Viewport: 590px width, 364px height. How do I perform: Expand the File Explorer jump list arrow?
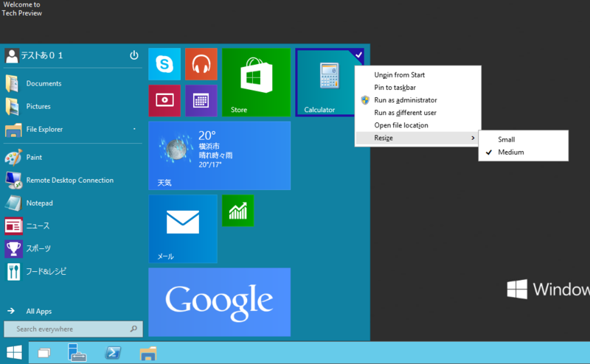[x=134, y=129]
